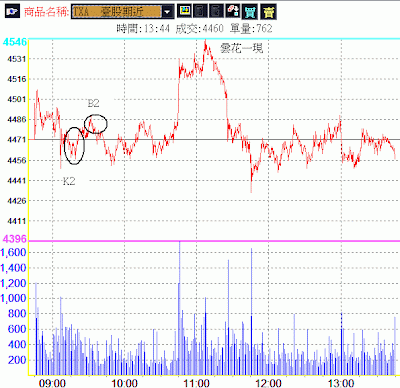Click the 成交:4460 last price readout

(x=199, y=29)
